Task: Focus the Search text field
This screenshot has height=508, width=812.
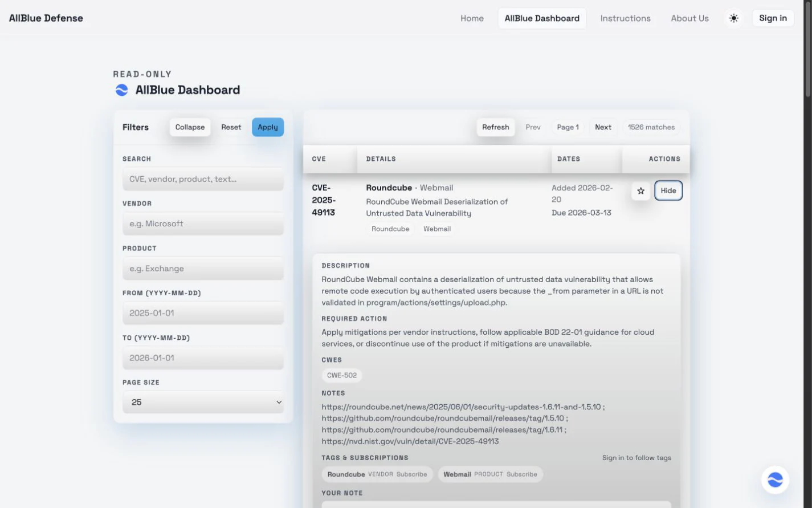Action: [x=203, y=179]
